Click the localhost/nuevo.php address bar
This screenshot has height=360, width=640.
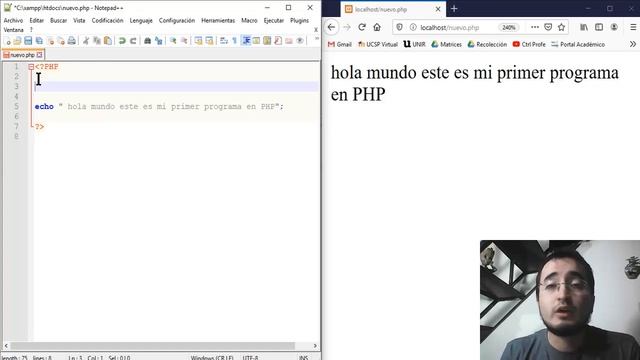coord(450,27)
